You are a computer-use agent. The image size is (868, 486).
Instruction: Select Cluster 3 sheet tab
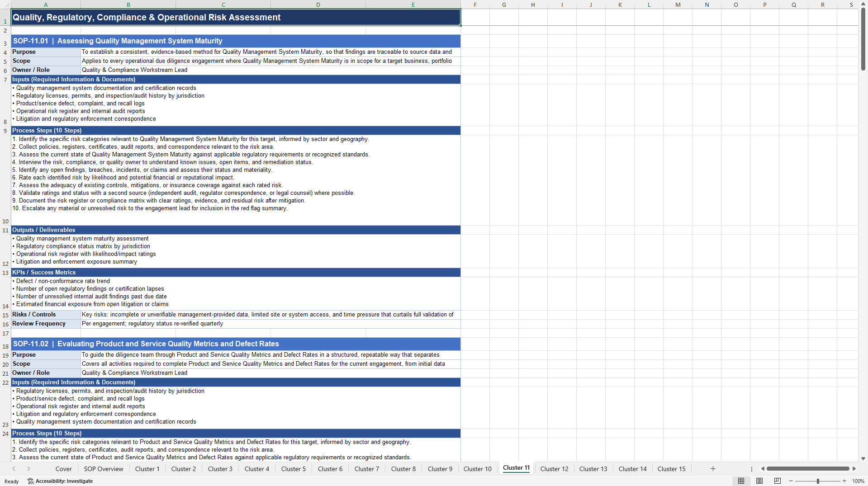tap(220, 469)
